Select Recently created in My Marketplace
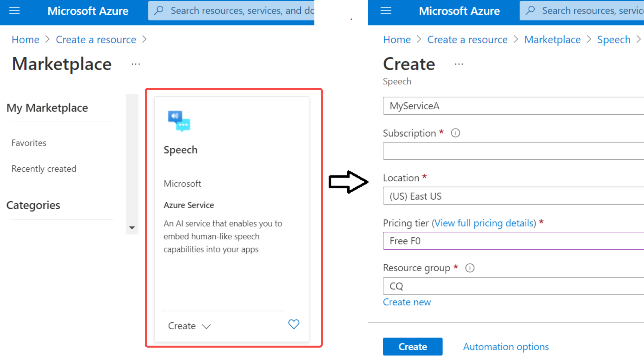The width and height of the screenshot is (644, 358). click(44, 169)
